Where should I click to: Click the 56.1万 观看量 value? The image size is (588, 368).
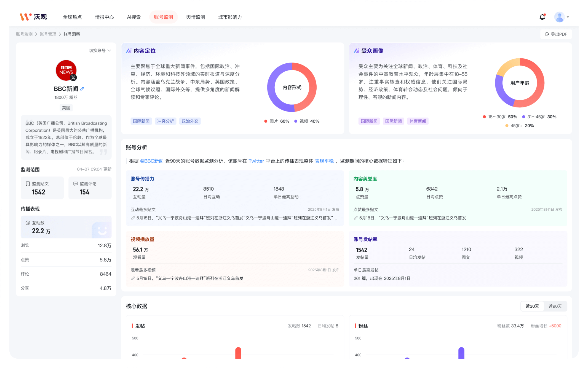pos(140,250)
